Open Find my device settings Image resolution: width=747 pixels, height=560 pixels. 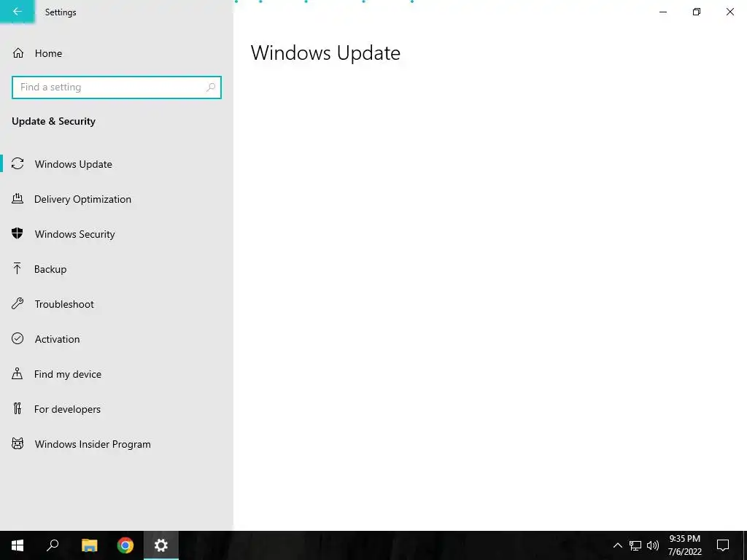117,374
